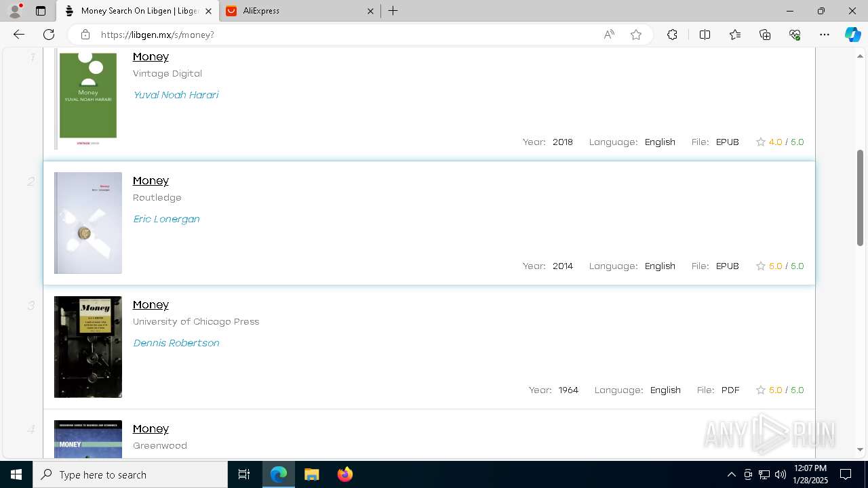Image resolution: width=868 pixels, height=488 pixels.
Task: Click the rating star on 2014 book
Action: coord(761,266)
